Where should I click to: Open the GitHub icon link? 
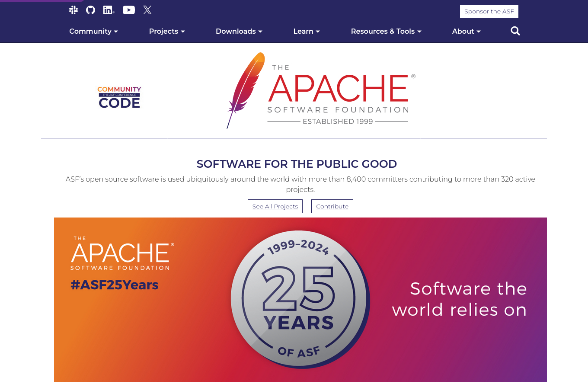(x=90, y=10)
